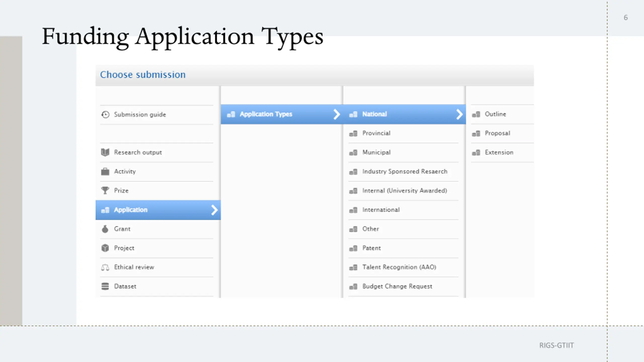The width and height of the screenshot is (644, 362).
Task: Choose the Provincial application type
Action: [x=403, y=133]
